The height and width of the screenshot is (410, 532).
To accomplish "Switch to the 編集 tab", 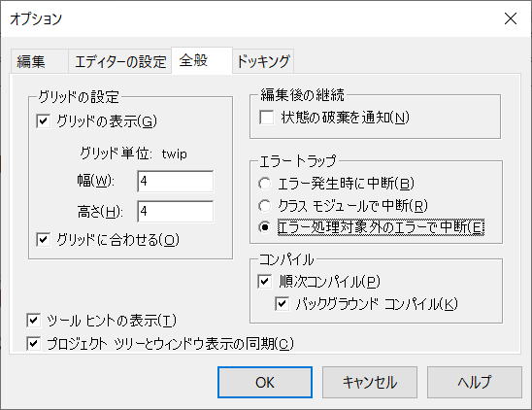I will pos(40,62).
